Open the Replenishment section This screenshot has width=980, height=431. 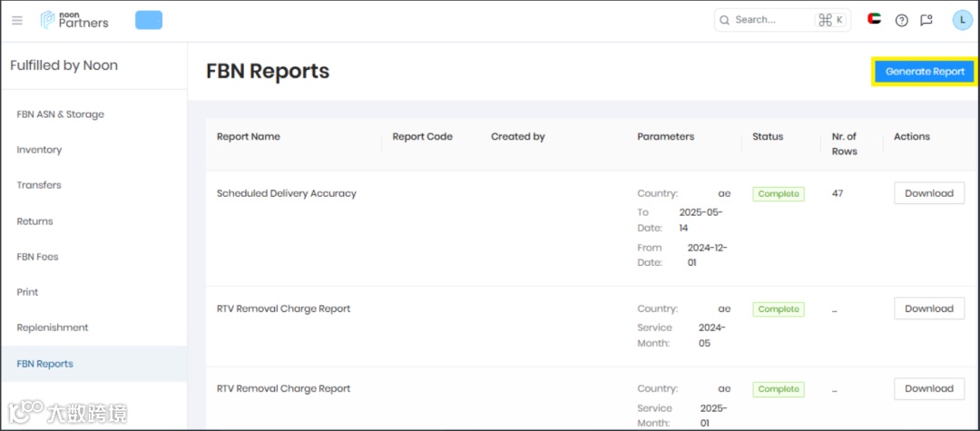pyautogui.click(x=53, y=328)
